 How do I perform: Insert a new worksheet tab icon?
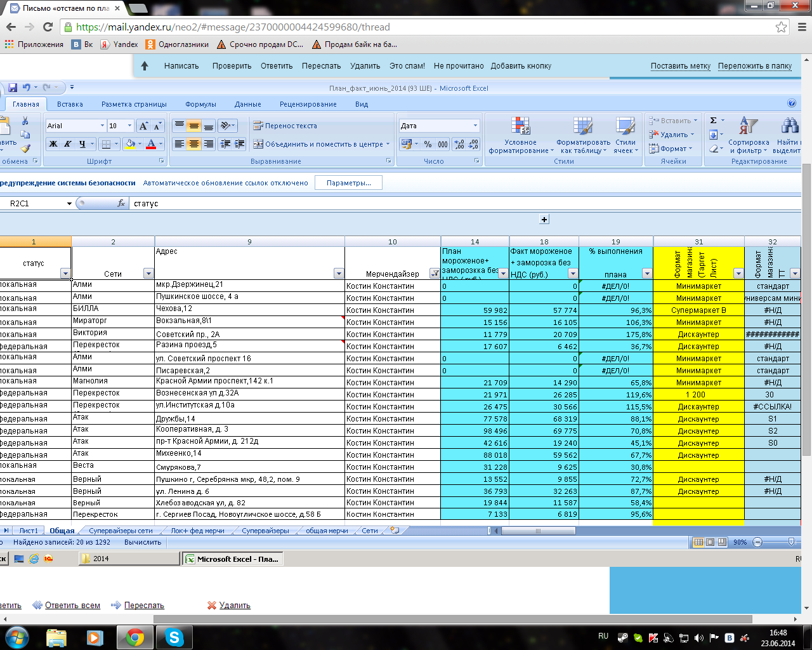395,531
